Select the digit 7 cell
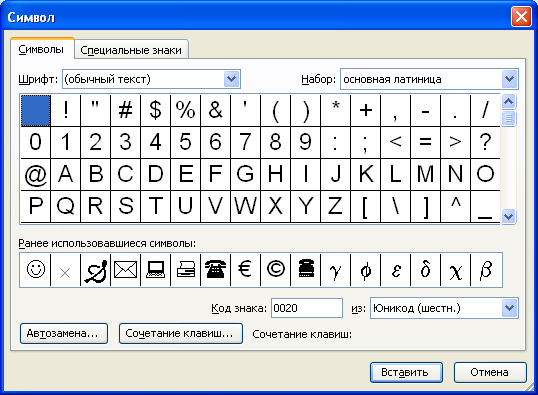The image size is (538, 395). tap(245, 142)
